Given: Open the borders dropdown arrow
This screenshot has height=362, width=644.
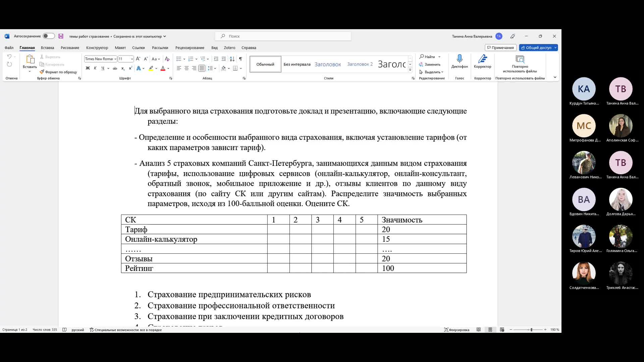Looking at the screenshot, I should pyautogui.click(x=241, y=68).
